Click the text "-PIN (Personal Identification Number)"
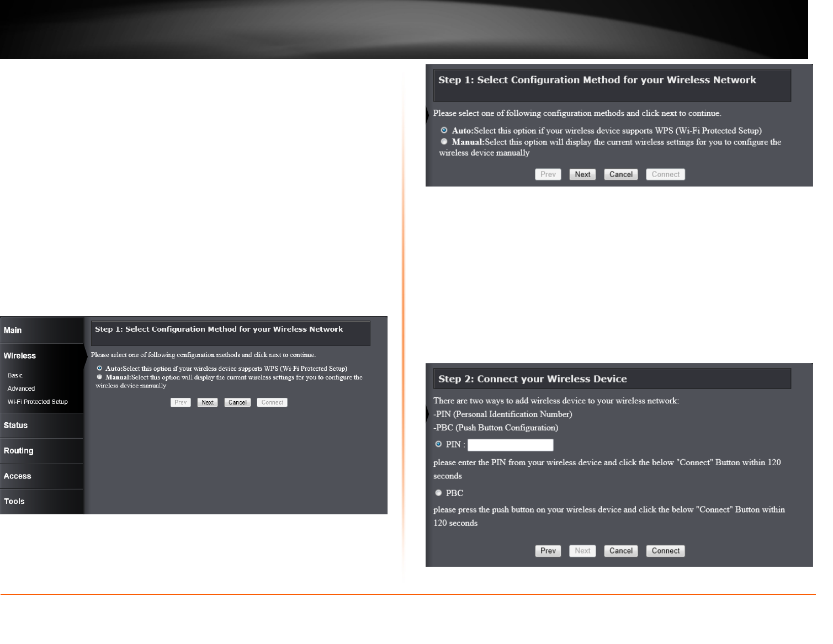The height and width of the screenshot is (644, 833). click(x=503, y=414)
